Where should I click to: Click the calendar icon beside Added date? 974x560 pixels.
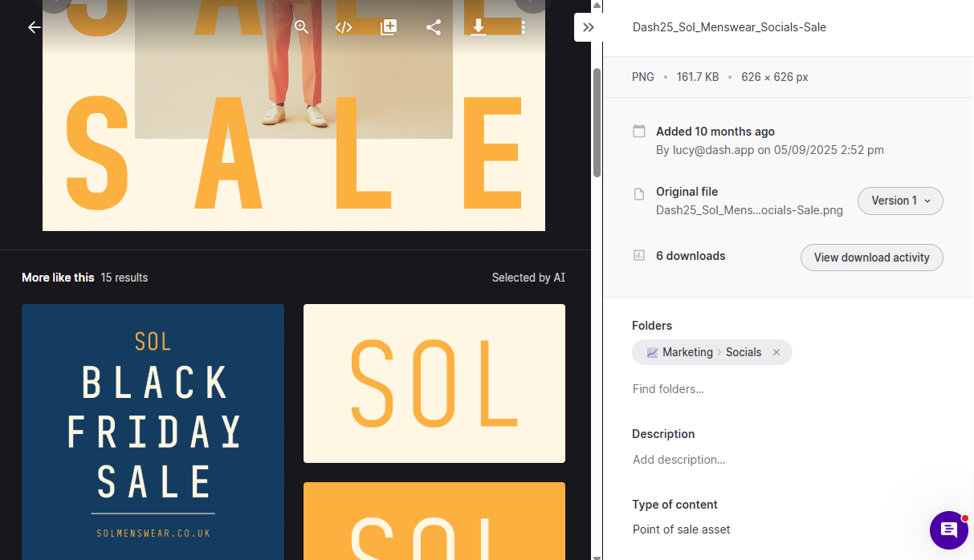639,132
